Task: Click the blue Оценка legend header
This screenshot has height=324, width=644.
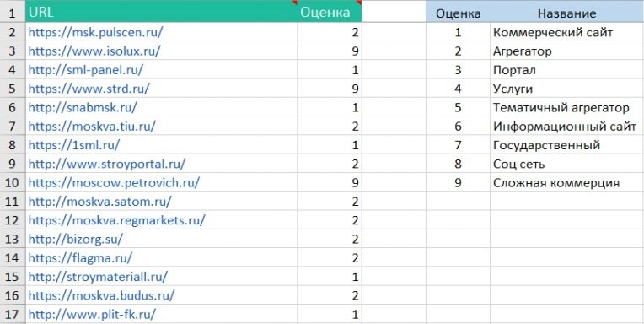Action: [458, 13]
